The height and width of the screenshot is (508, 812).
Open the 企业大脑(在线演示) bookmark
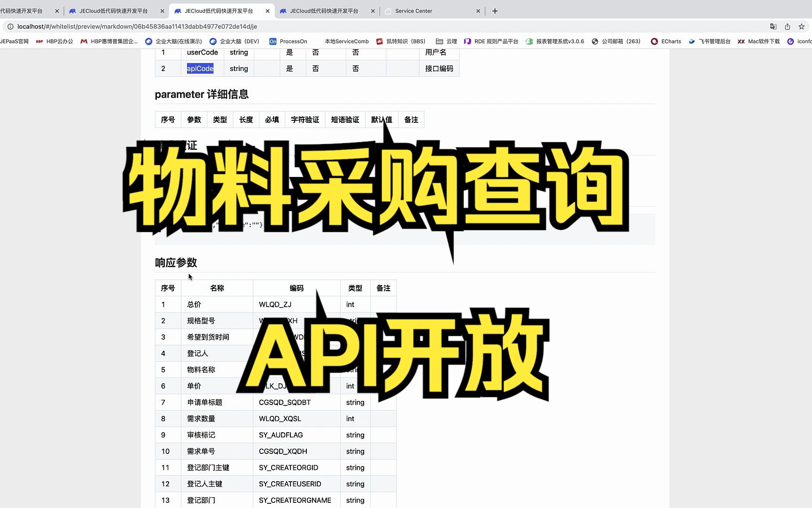click(x=173, y=41)
